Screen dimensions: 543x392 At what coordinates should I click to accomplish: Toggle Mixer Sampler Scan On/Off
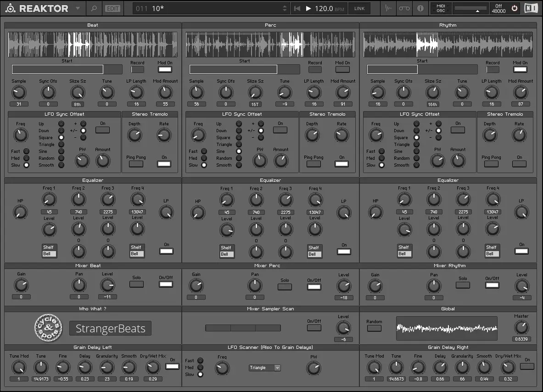(x=314, y=328)
